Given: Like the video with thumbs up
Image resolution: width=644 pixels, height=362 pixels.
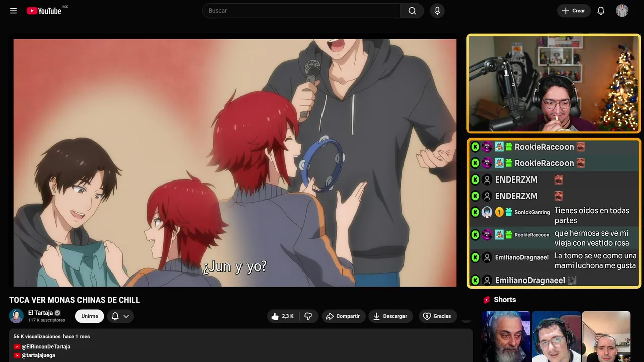Looking at the screenshot, I should coord(282,316).
